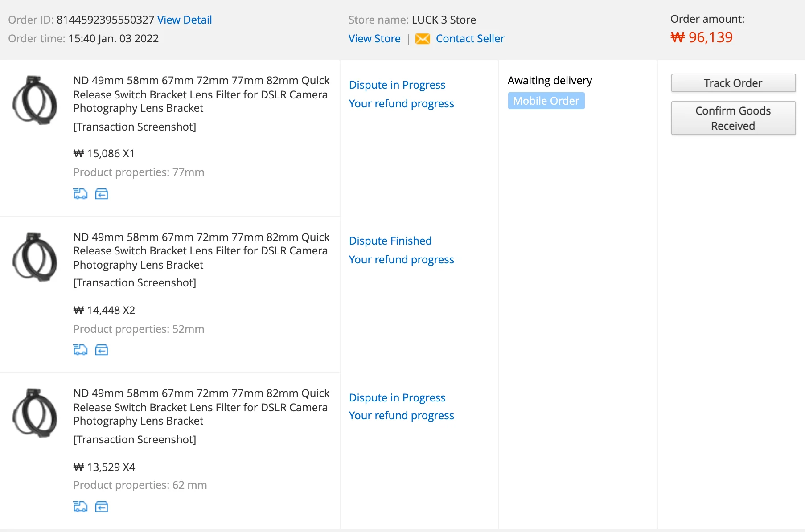The image size is (805, 532).
Task: Click the 77mm lens bracket product thumbnail
Action: click(35, 100)
